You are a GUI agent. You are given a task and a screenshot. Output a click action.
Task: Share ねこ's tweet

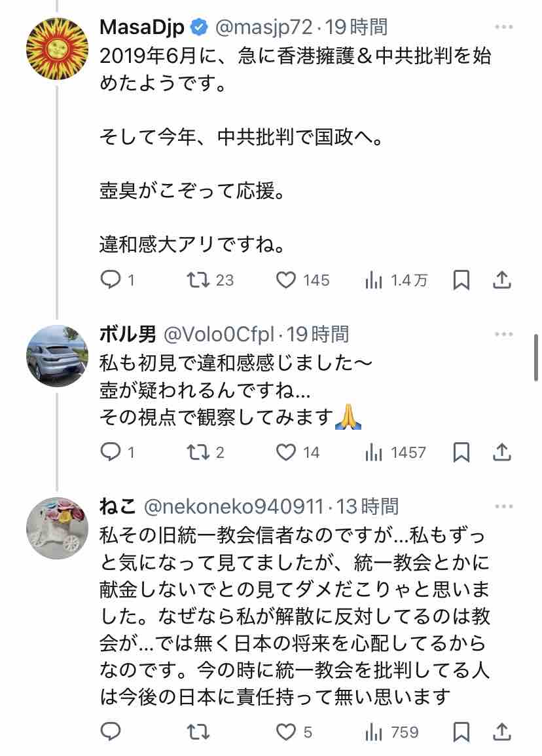[x=501, y=731]
